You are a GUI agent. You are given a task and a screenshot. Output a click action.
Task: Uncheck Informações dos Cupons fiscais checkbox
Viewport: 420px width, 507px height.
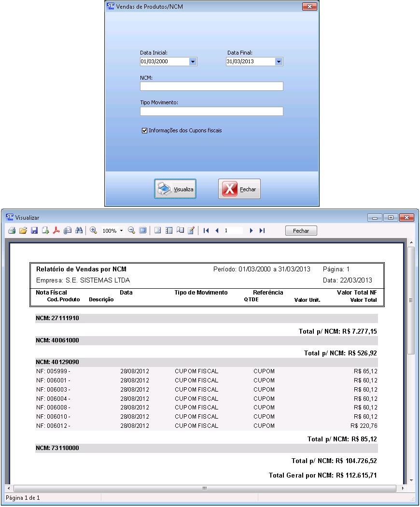coord(144,130)
